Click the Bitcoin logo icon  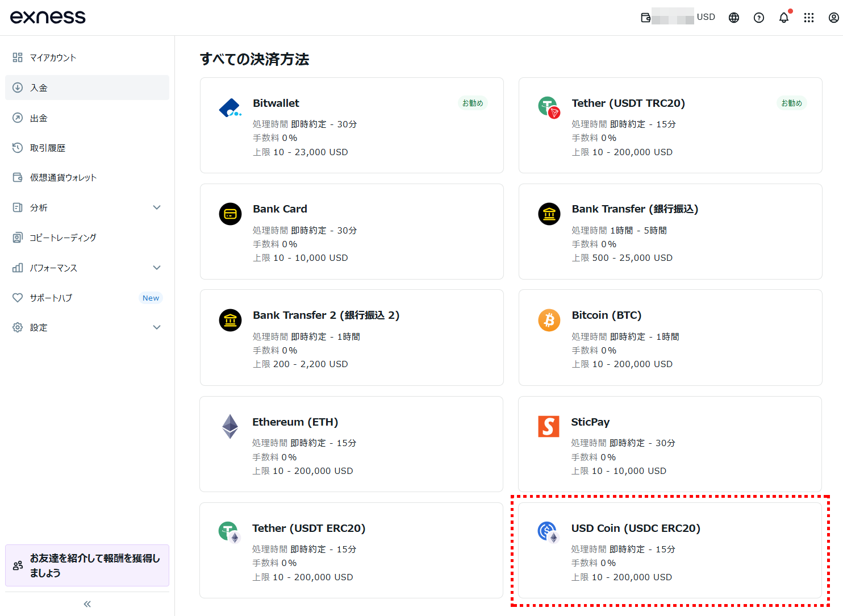(549, 320)
